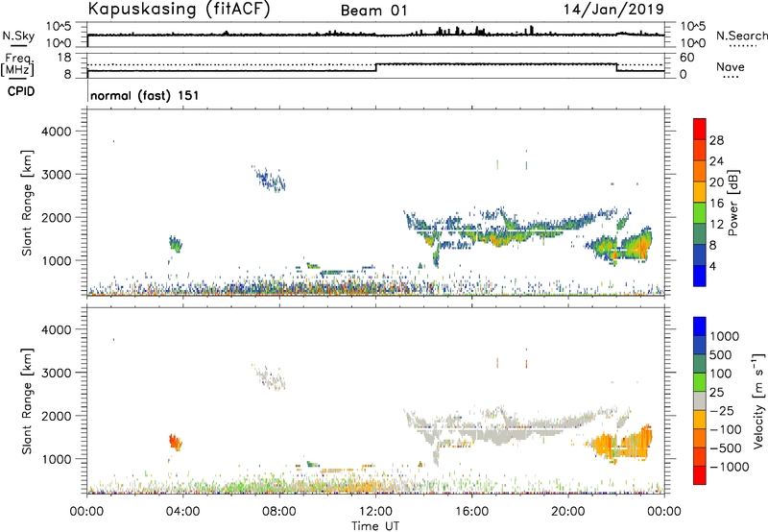Click the 2000 km tick on velocity panel
This screenshot has width=768, height=532.
pyautogui.click(x=56, y=416)
